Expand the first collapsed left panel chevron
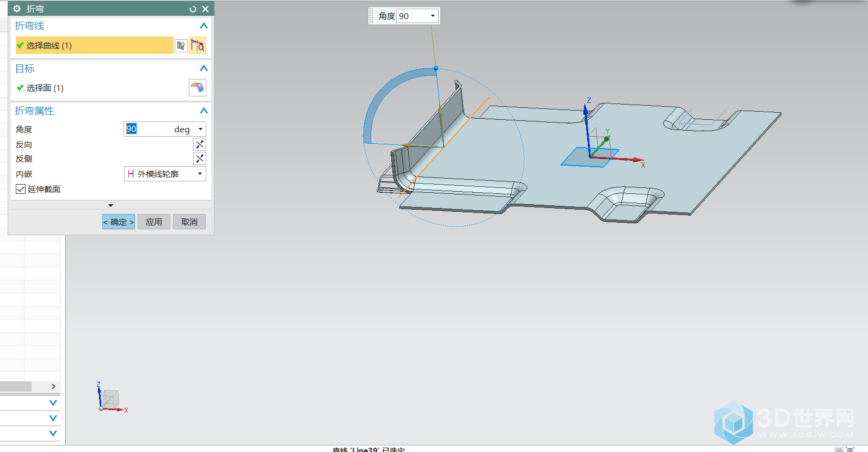 (53, 403)
